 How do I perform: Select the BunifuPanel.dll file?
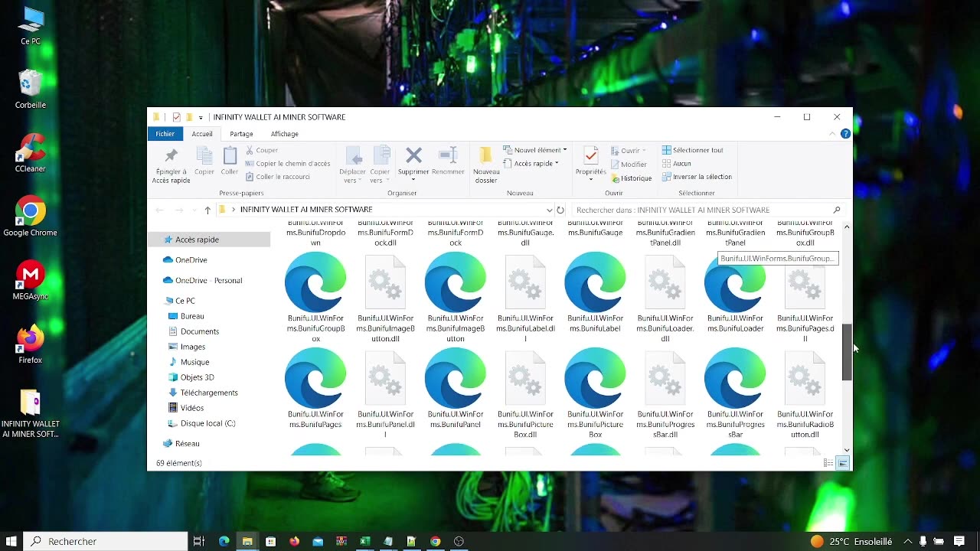[386, 394]
